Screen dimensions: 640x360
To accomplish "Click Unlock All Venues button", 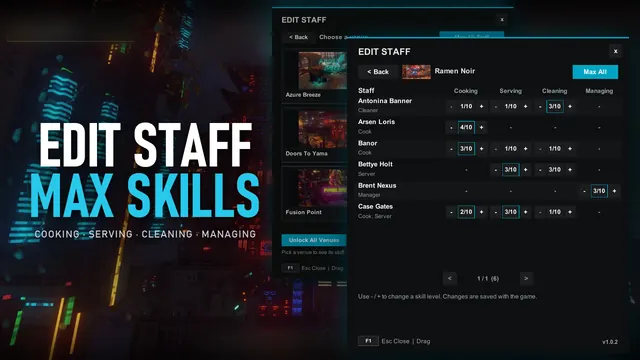I will tap(314, 240).
